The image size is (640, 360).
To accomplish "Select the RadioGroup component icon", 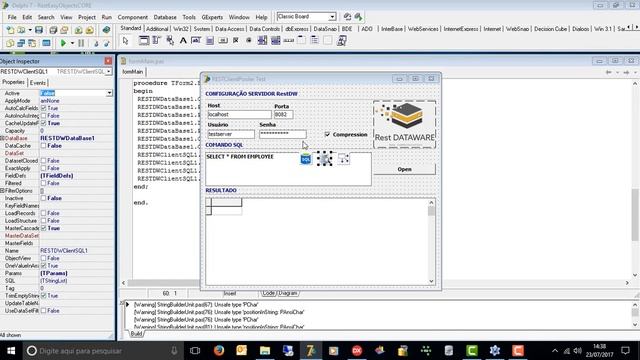I will pos(314,40).
